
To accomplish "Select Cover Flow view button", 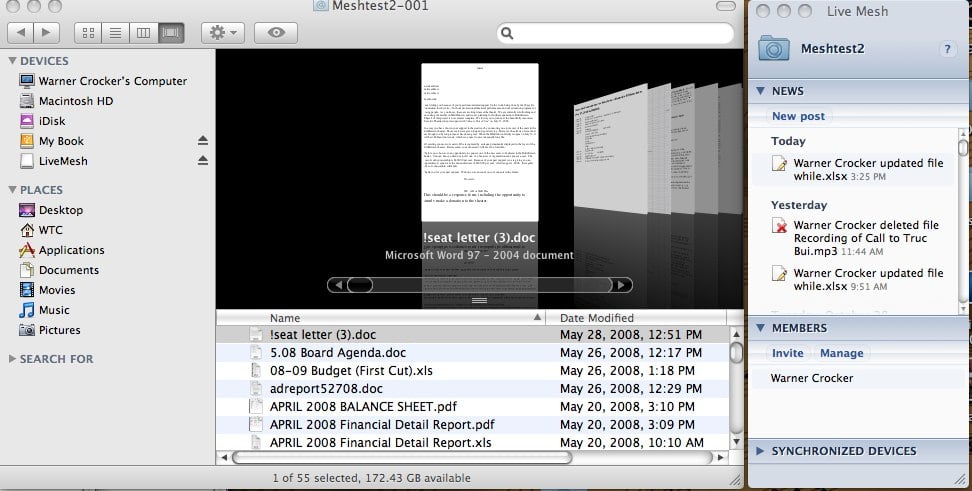I will coord(171,33).
